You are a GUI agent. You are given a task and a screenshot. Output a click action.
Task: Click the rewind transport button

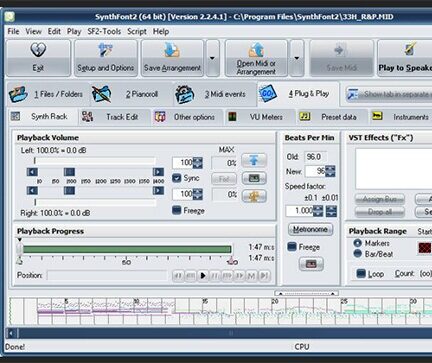click(x=190, y=276)
